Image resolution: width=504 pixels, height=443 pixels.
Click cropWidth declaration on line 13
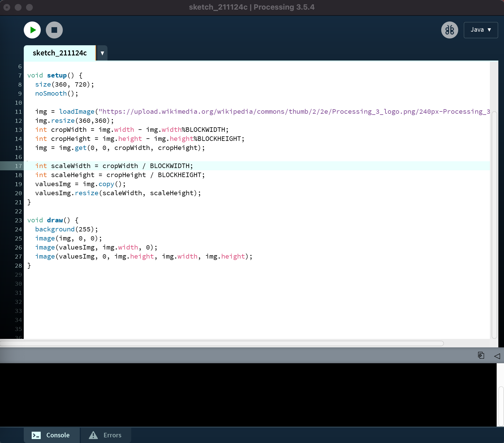(69, 130)
